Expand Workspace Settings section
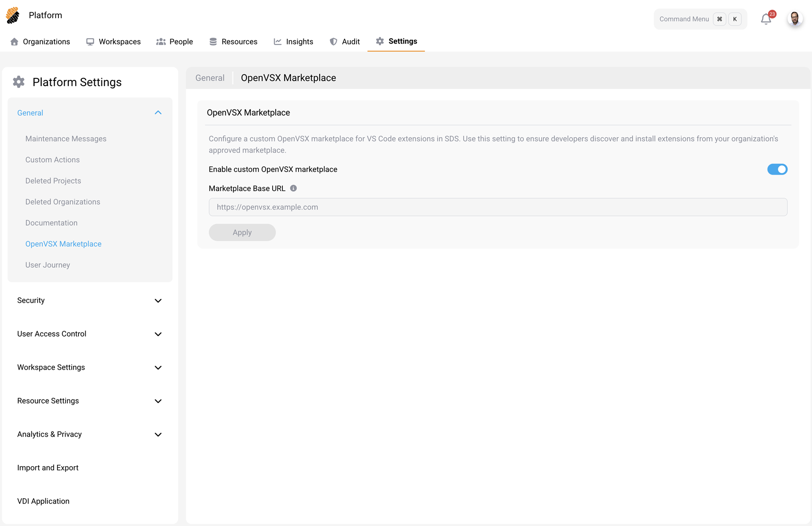Image resolution: width=812 pixels, height=526 pixels. click(90, 367)
